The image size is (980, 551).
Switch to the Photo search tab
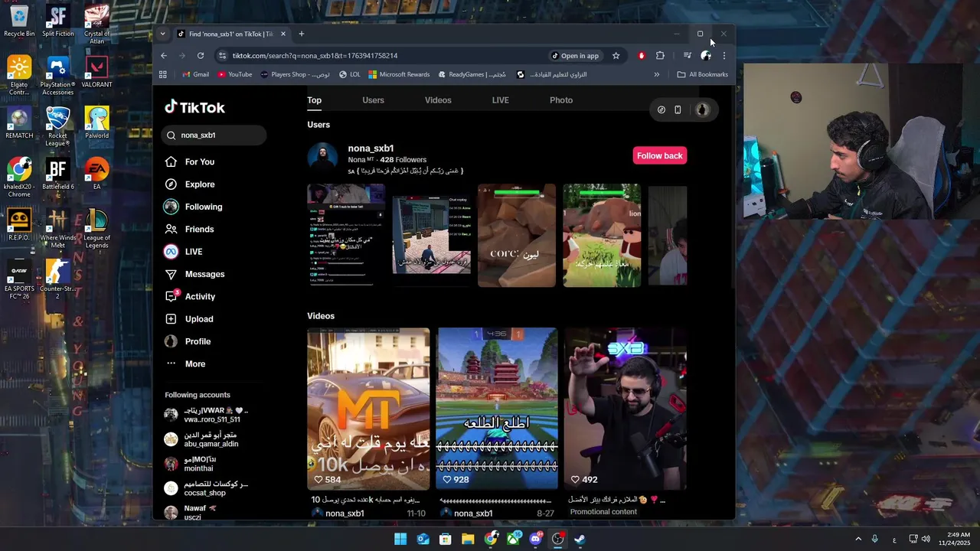561,100
